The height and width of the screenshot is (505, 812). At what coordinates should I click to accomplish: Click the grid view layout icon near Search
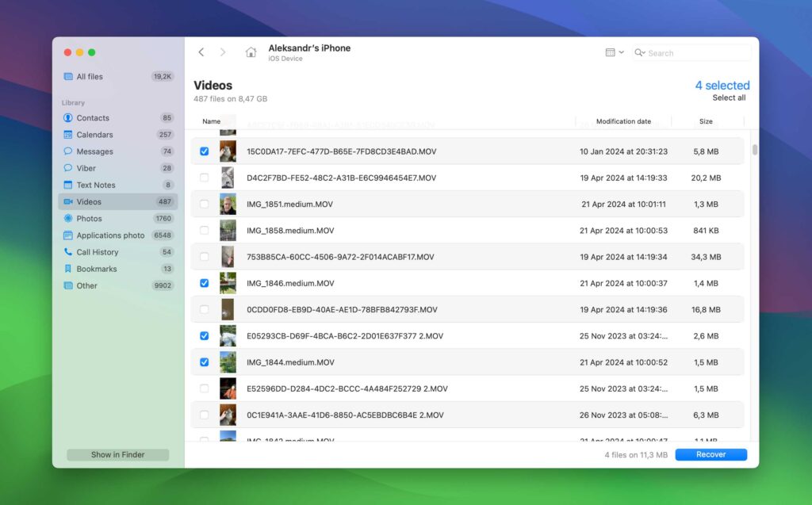click(x=609, y=52)
